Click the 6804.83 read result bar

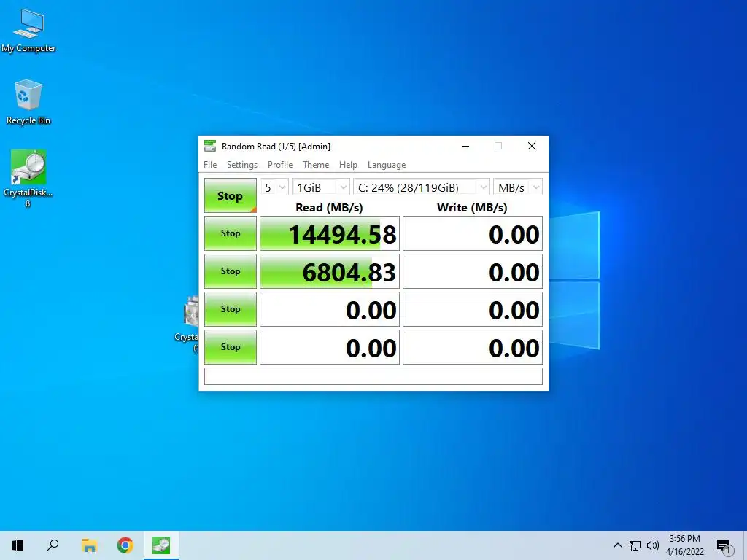(330, 271)
